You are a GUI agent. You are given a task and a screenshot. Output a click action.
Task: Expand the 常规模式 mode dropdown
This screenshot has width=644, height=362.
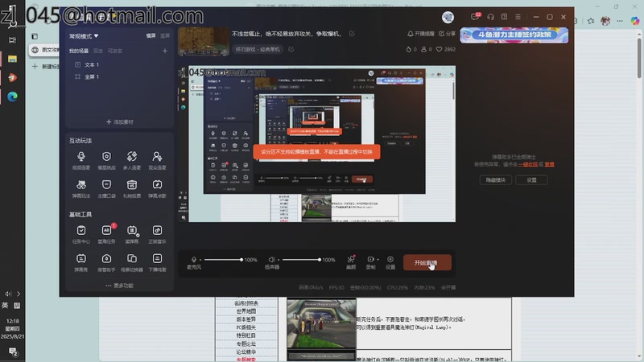coord(84,36)
